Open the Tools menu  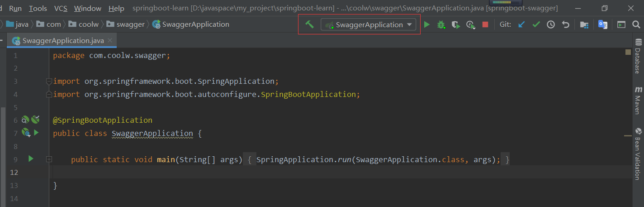(38, 8)
